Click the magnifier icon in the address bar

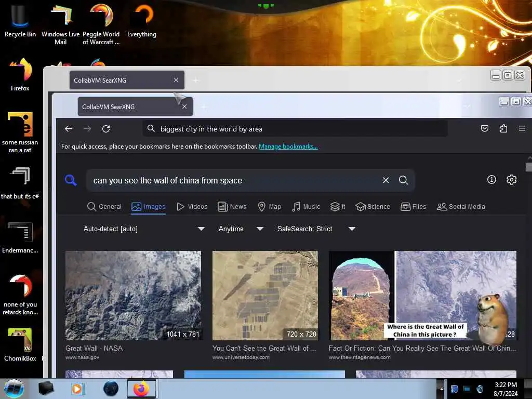point(151,129)
